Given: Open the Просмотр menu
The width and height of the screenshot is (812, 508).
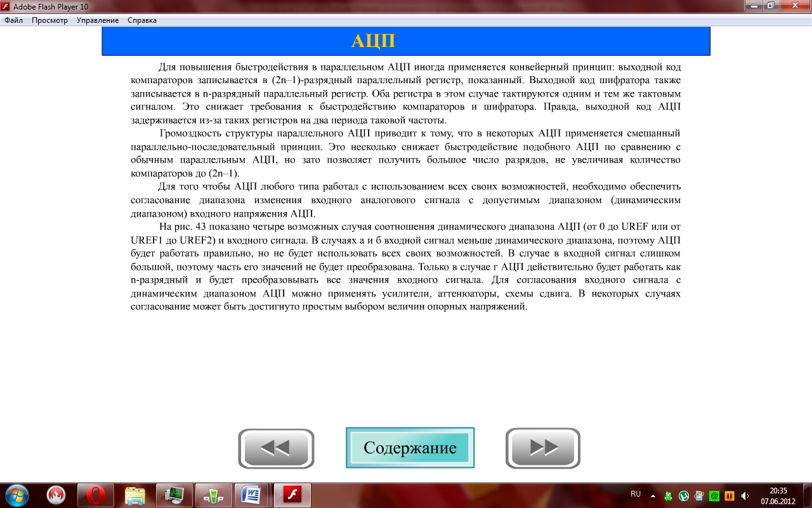Looking at the screenshot, I should [49, 20].
